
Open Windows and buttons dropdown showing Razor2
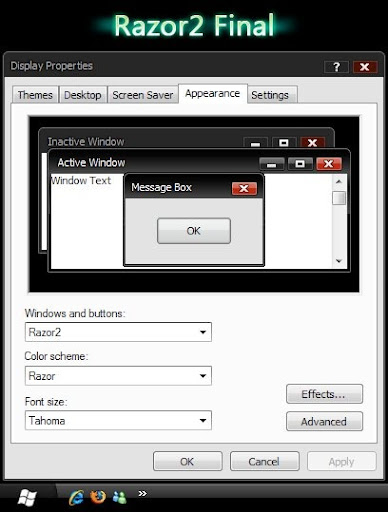pos(118,332)
